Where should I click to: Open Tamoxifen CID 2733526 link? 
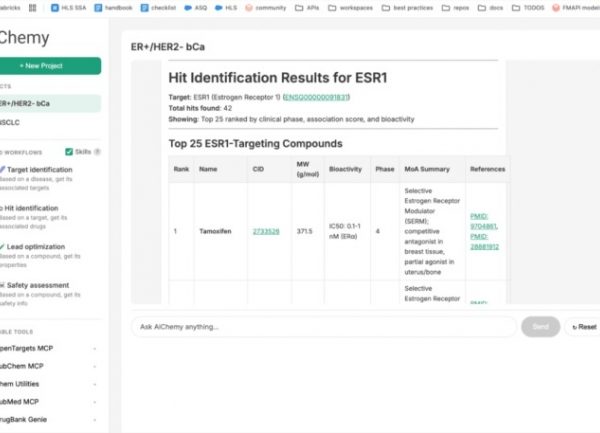tap(266, 231)
